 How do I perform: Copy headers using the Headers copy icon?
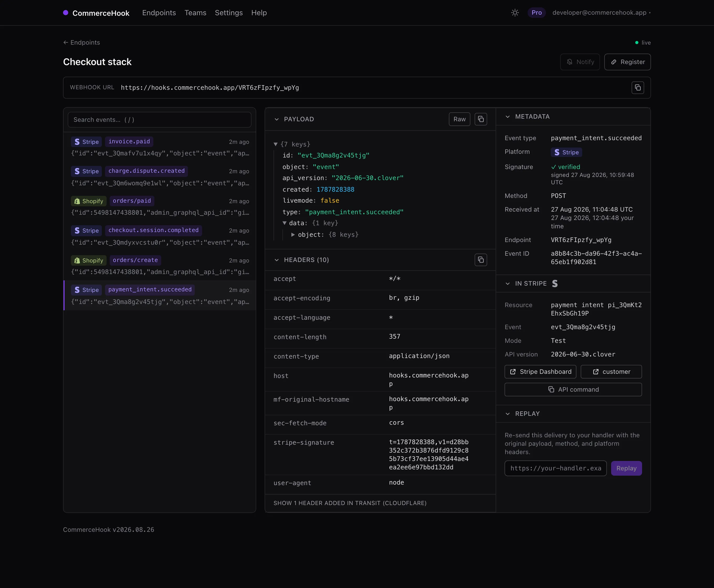(481, 260)
